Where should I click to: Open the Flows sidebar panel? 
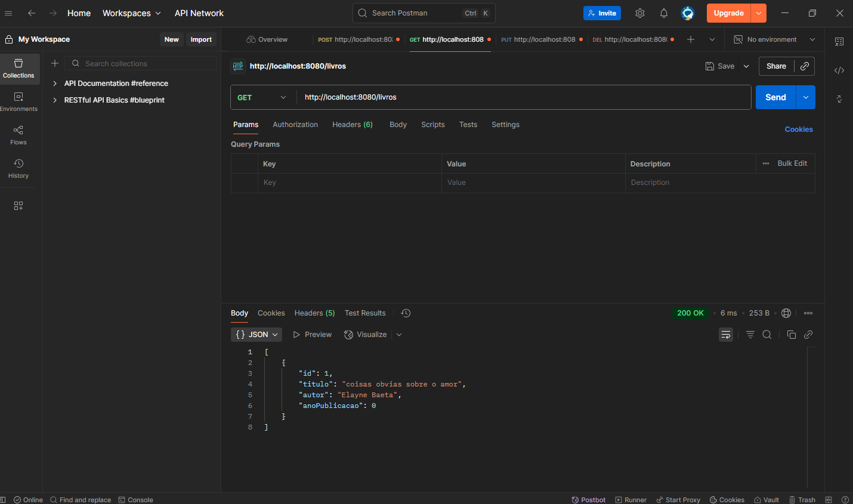(x=18, y=135)
